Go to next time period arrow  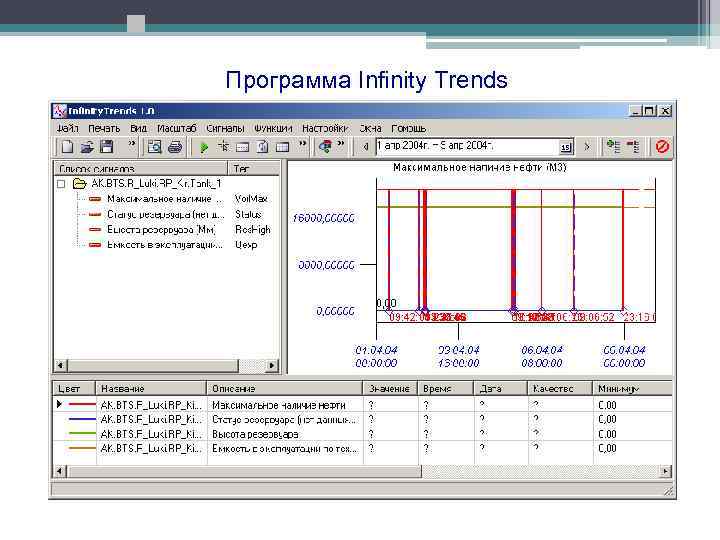[586, 147]
